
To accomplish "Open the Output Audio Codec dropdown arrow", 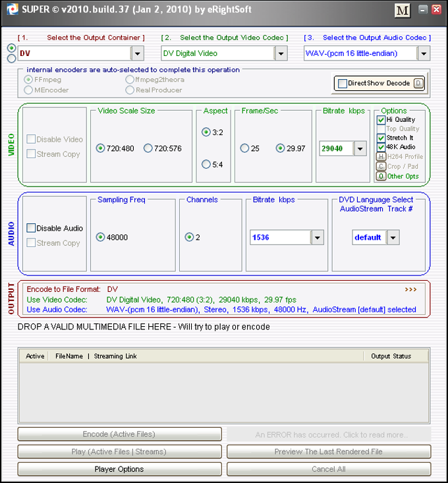I will click(424, 53).
